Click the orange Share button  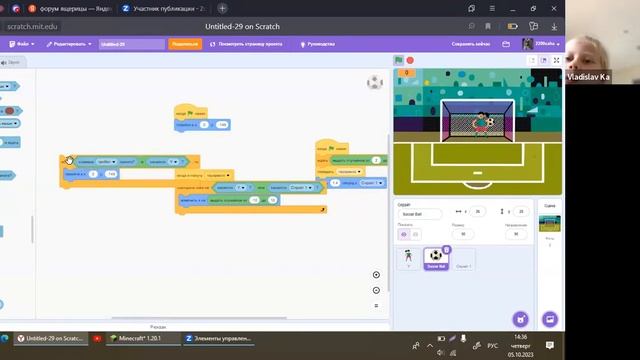pos(185,44)
